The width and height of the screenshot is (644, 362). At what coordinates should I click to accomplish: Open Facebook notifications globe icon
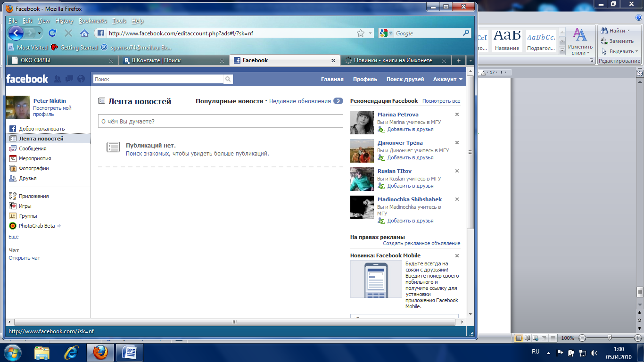click(81, 79)
